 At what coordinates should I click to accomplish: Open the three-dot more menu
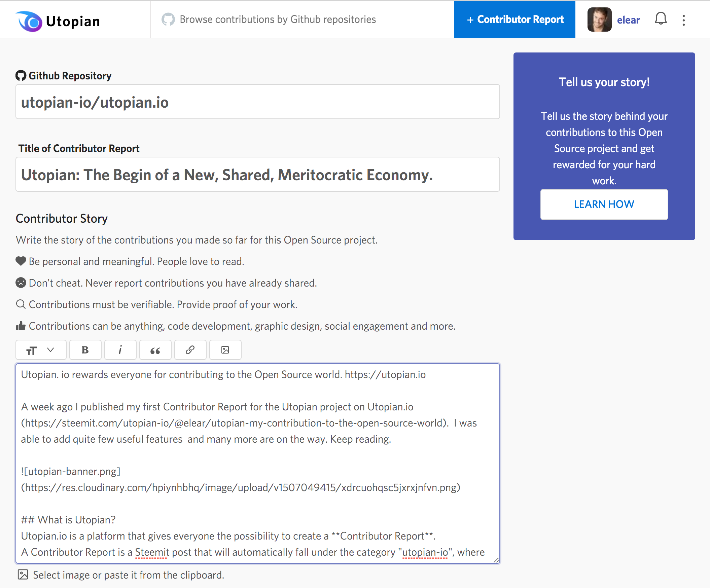click(684, 20)
